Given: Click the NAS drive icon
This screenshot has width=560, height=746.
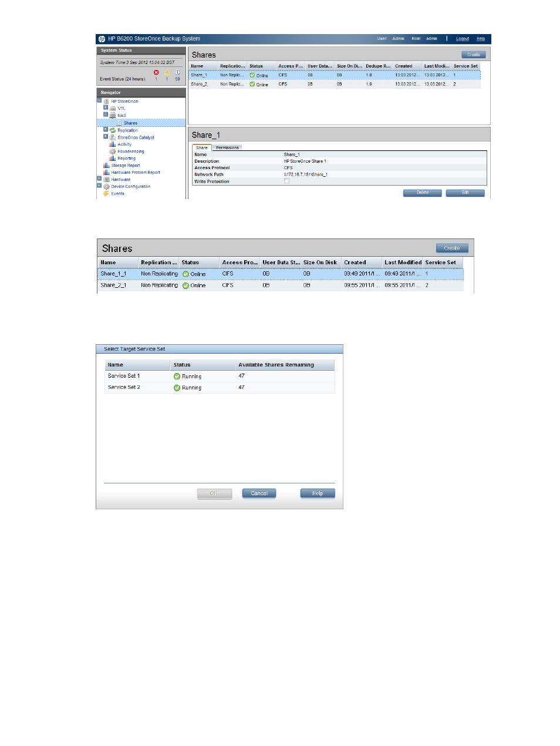Looking at the screenshot, I should [x=113, y=116].
